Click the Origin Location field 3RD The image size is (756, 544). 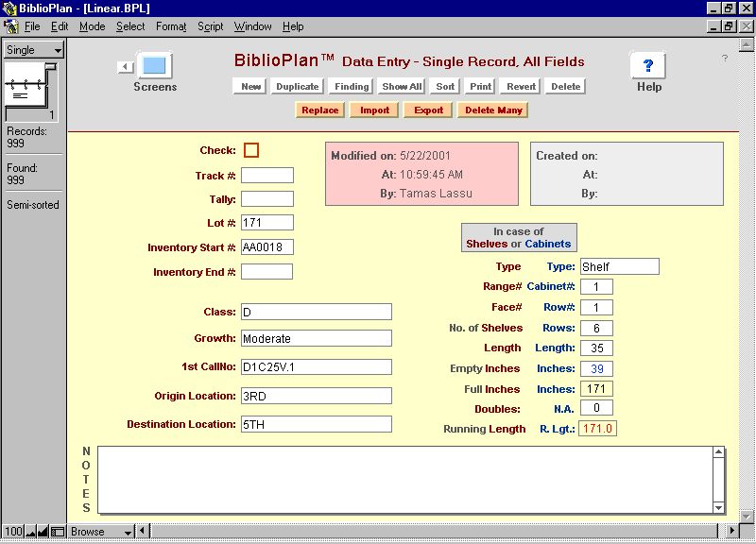point(317,396)
